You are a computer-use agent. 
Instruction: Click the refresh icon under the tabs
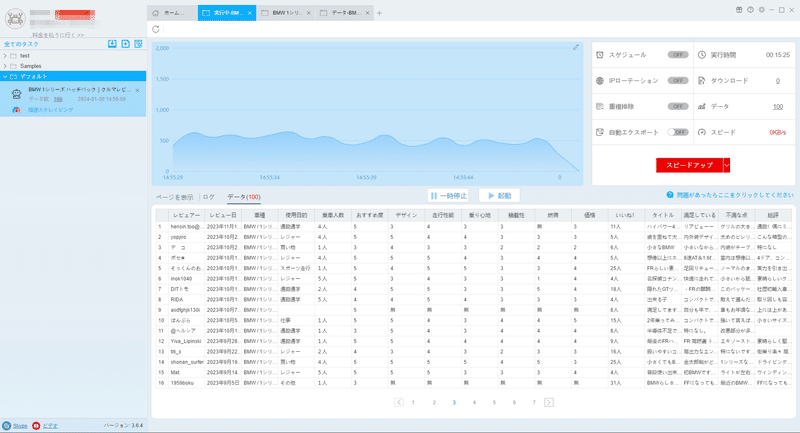(x=156, y=29)
